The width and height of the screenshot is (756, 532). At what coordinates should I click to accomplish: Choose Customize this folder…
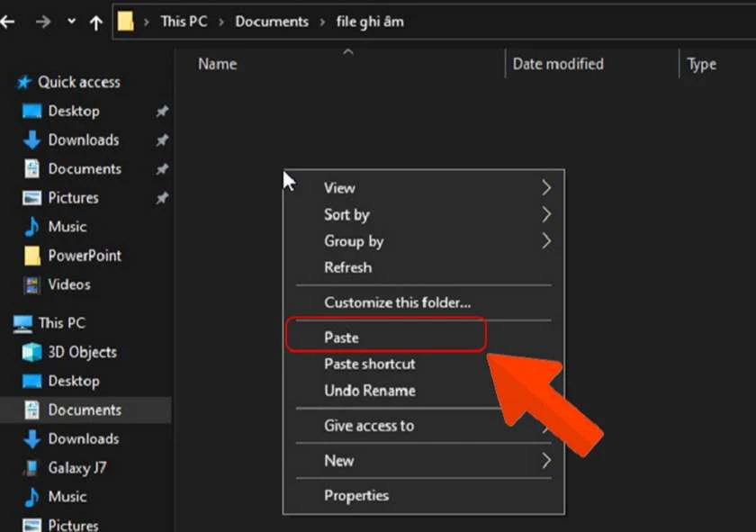coord(423,302)
